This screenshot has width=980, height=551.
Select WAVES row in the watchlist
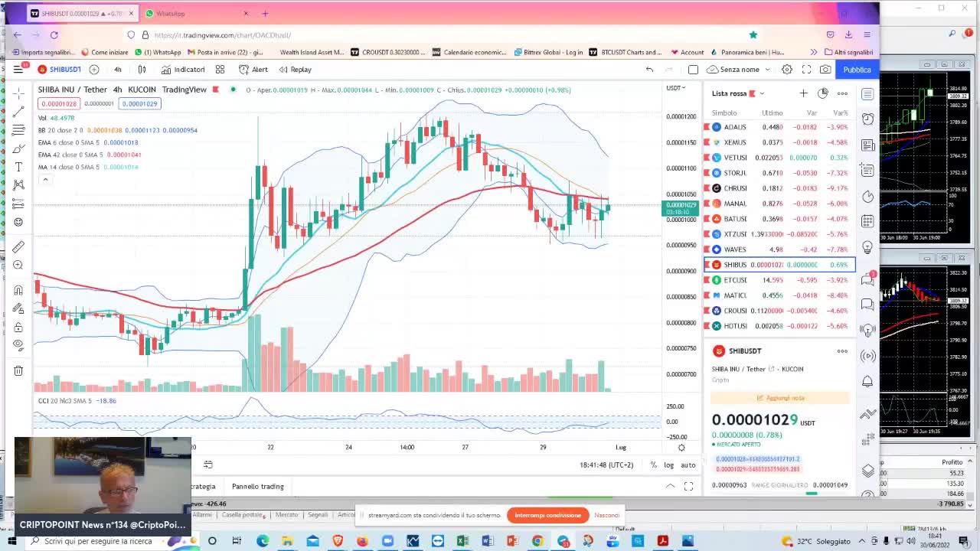tap(779, 249)
